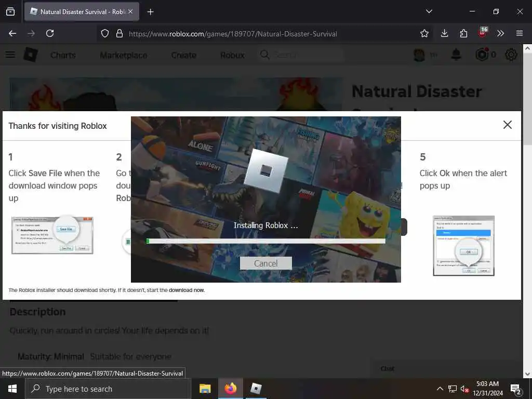Open the Charts page
Image resolution: width=532 pixels, height=399 pixels.
point(63,55)
